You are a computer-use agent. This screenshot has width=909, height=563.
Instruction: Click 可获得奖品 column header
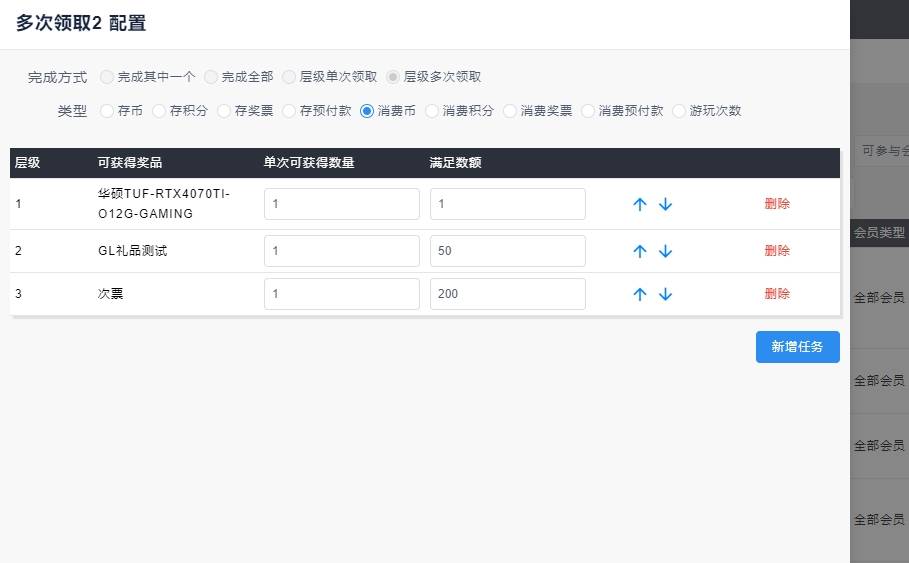(130, 163)
